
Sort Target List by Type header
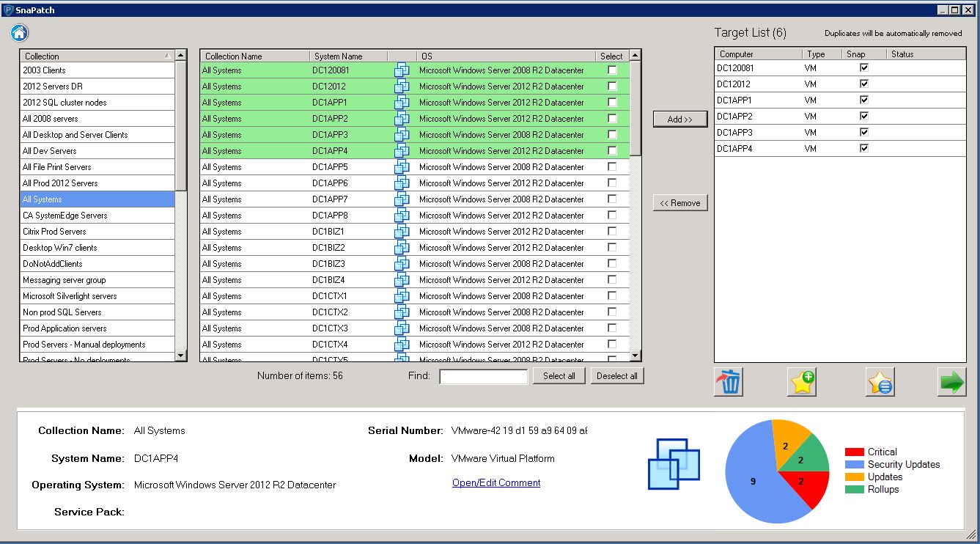(x=821, y=54)
